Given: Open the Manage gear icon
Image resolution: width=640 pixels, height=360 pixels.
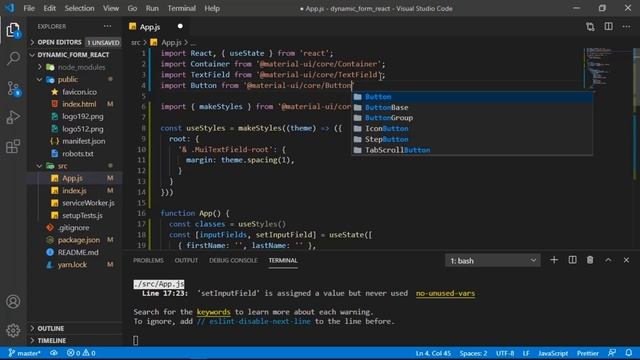Looking at the screenshot, I should 13,330.
